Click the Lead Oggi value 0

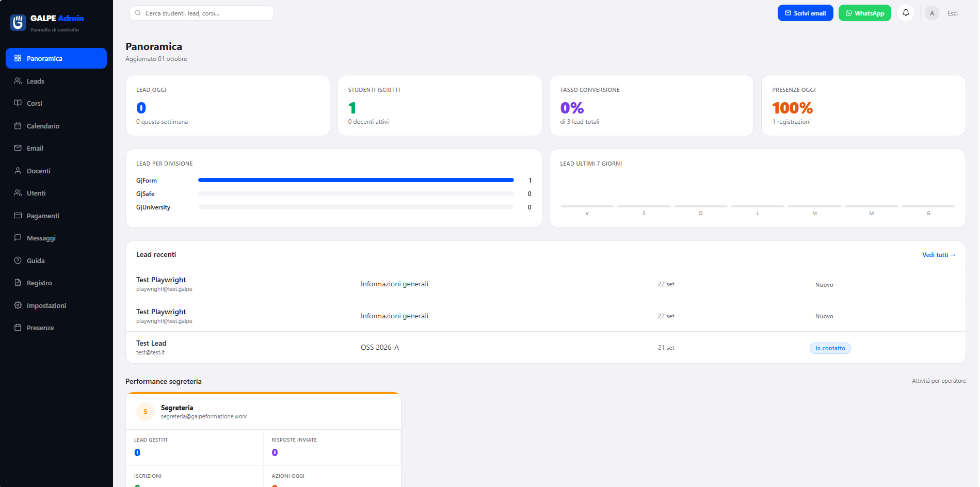click(x=141, y=108)
